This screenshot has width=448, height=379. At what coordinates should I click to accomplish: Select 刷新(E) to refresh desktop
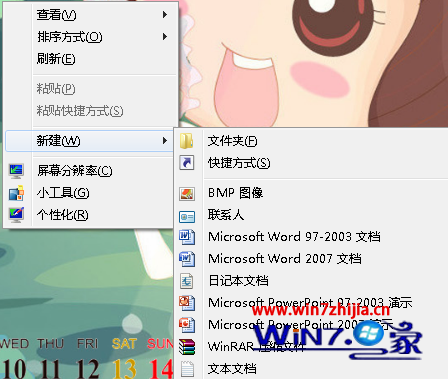click(x=56, y=59)
